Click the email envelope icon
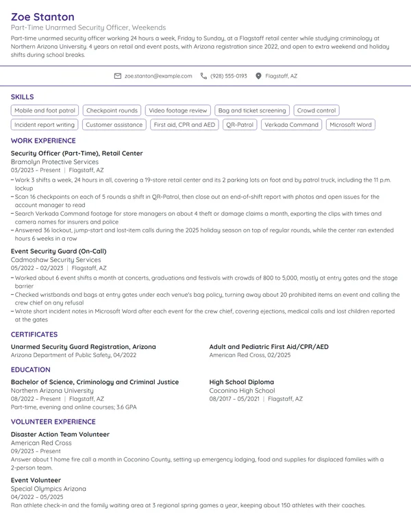Image resolution: width=411 pixels, height=532 pixels. point(118,76)
